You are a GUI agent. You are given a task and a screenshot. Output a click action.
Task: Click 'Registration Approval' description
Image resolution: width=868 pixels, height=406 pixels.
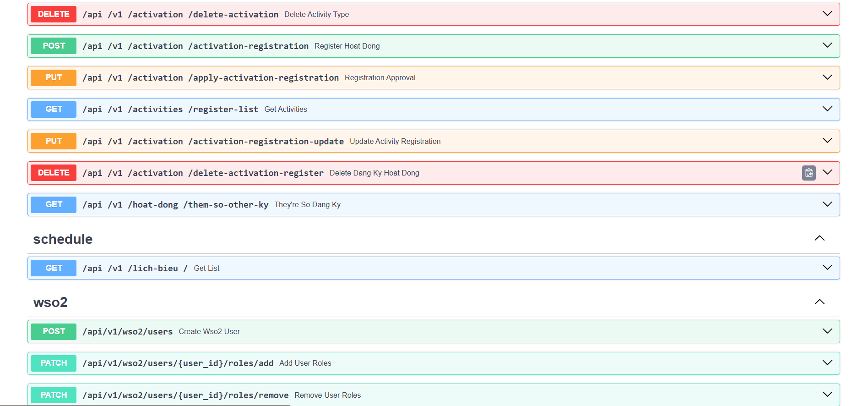pos(380,77)
